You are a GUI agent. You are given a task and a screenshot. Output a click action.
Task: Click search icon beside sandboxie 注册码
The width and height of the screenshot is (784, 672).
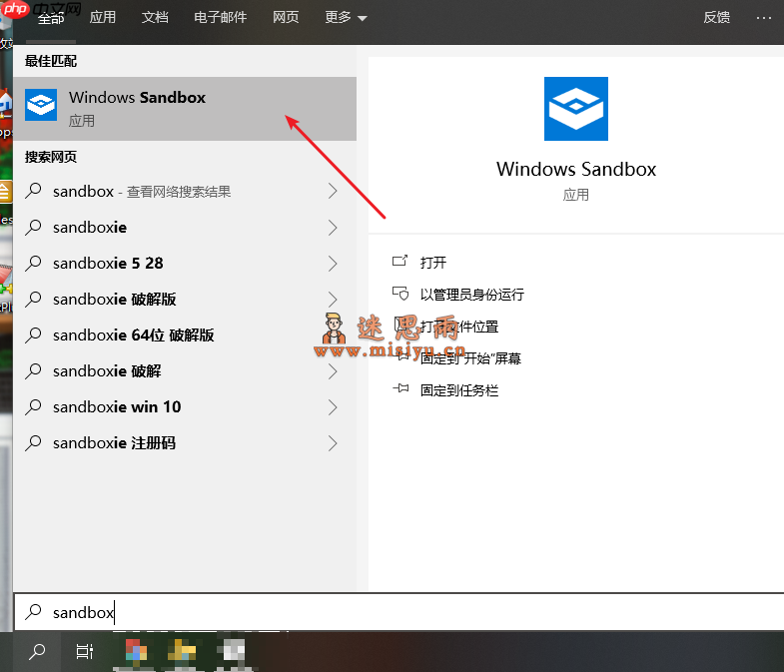(33, 443)
